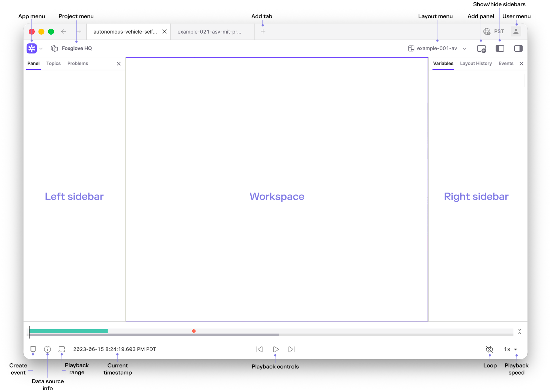Open the user profile avatar
Image resolution: width=551 pixels, height=392 pixels.
(516, 32)
